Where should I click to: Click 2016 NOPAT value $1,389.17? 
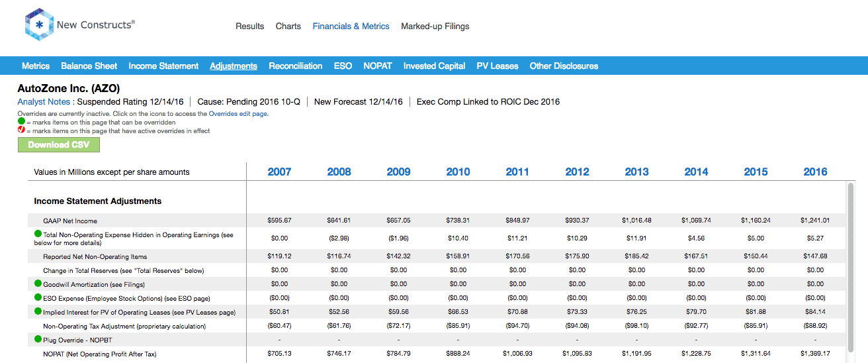pyautogui.click(x=815, y=354)
